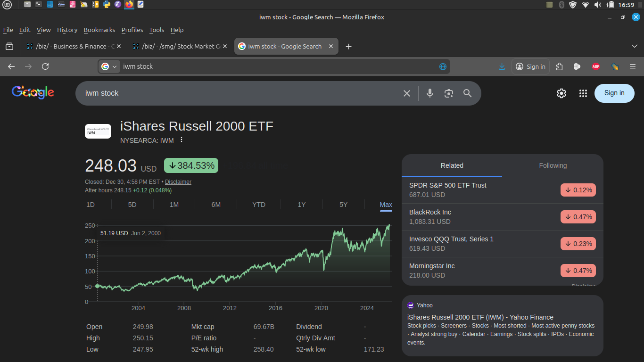Close the iwm stock Google Search tab
Screen dimensions: 644x362
click(x=331, y=46)
